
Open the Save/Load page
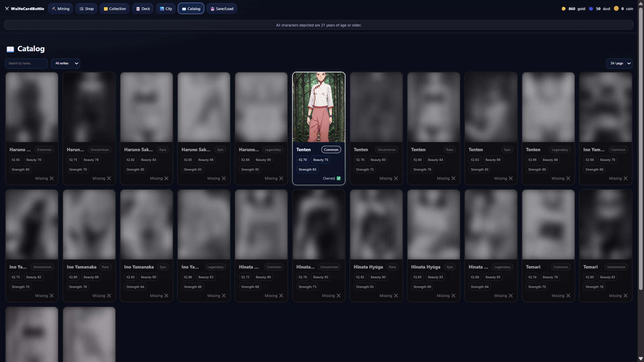222,9
